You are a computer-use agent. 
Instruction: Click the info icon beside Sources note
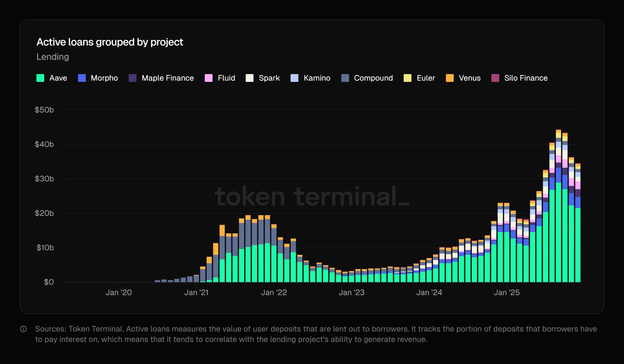coord(23,329)
